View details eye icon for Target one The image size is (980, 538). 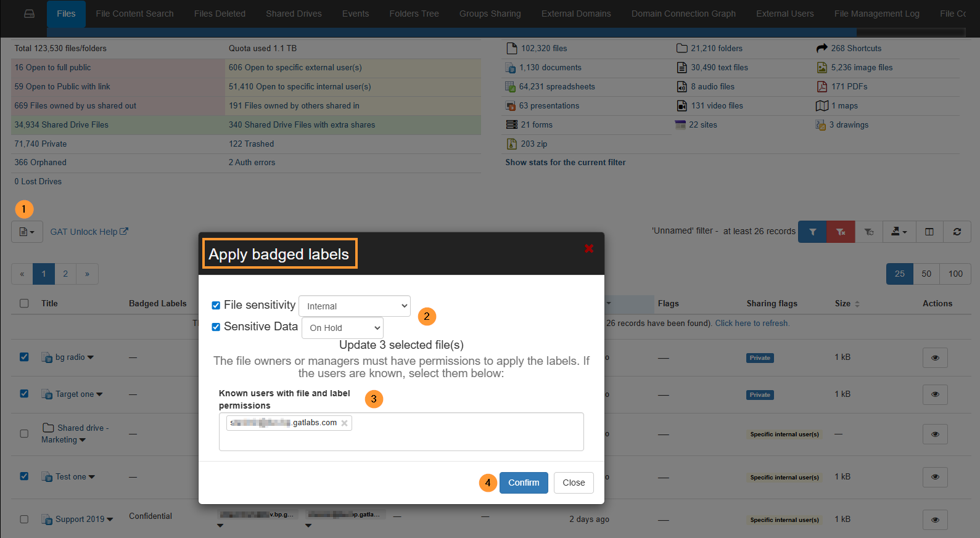(935, 394)
